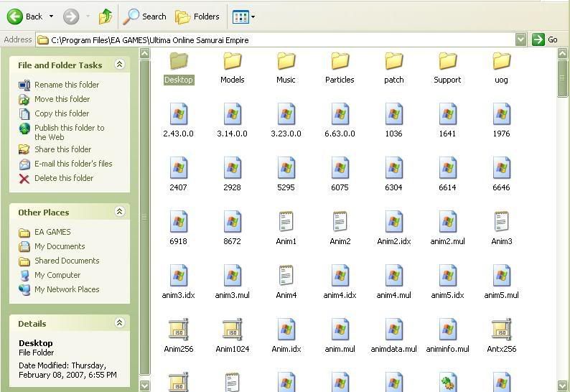The width and height of the screenshot is (570, 392).
Task: Select the Anim4 text document
Action: pos(286,282)
